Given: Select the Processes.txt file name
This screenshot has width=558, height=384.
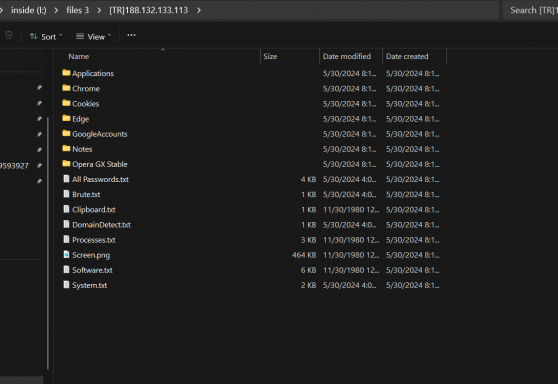Looking at the screenshot, I should [94, 240].
